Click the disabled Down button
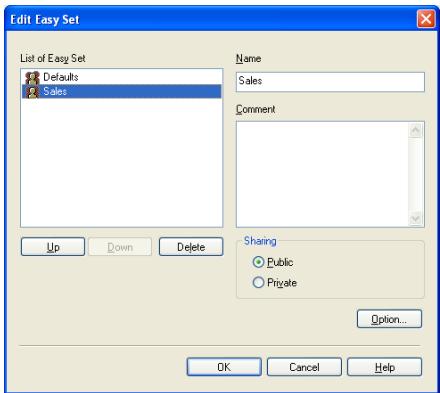 (120, 247)
